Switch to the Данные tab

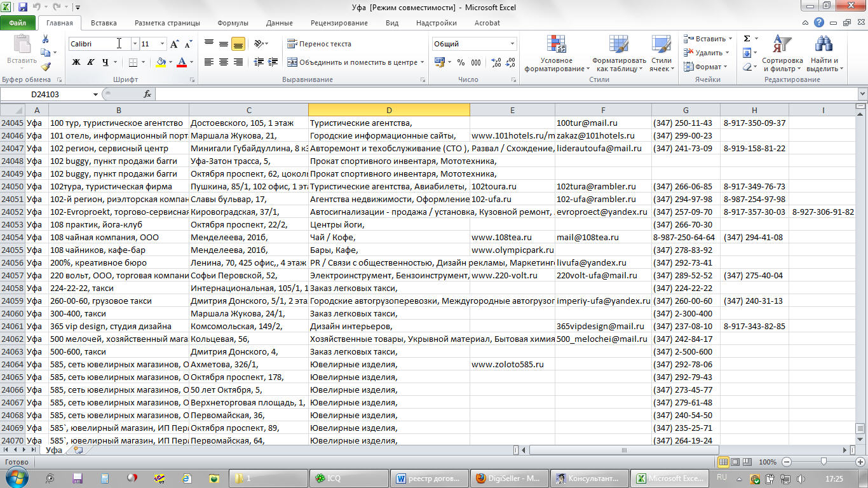280,23
